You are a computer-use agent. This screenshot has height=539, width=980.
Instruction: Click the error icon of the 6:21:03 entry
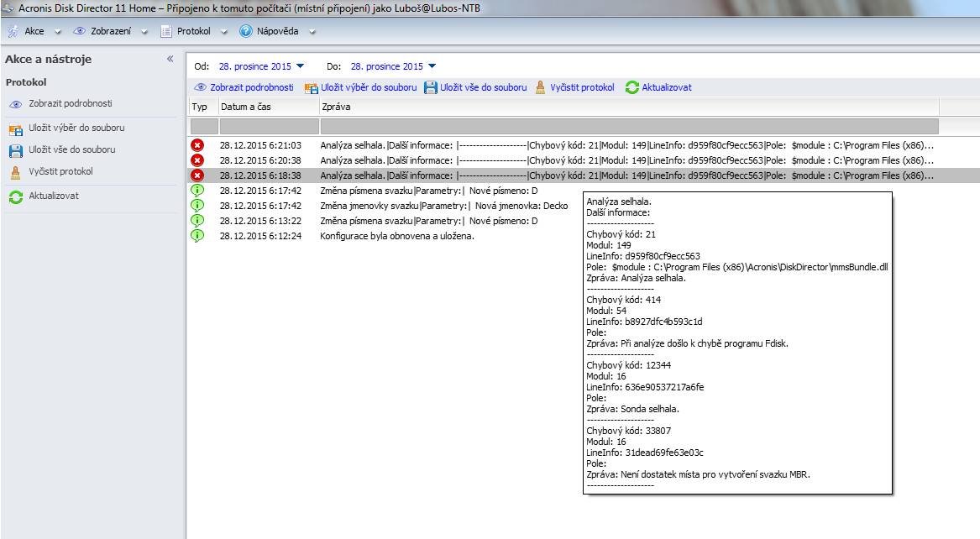197,145
